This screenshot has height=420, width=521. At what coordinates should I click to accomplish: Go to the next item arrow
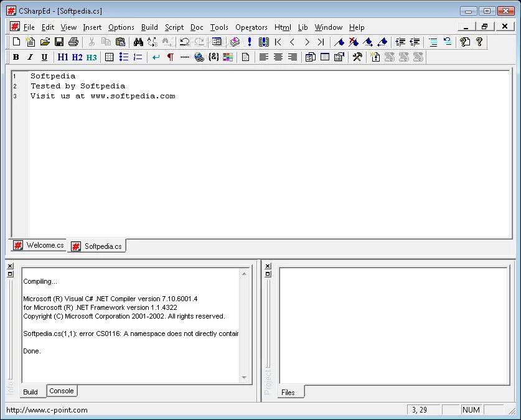(307, 42)
